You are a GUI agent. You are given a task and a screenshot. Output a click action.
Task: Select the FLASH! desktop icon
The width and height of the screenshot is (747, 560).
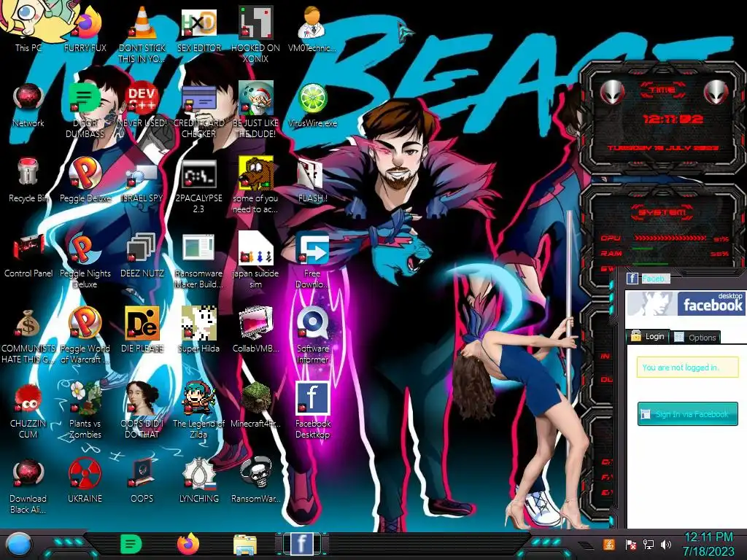tap(312, 179)
